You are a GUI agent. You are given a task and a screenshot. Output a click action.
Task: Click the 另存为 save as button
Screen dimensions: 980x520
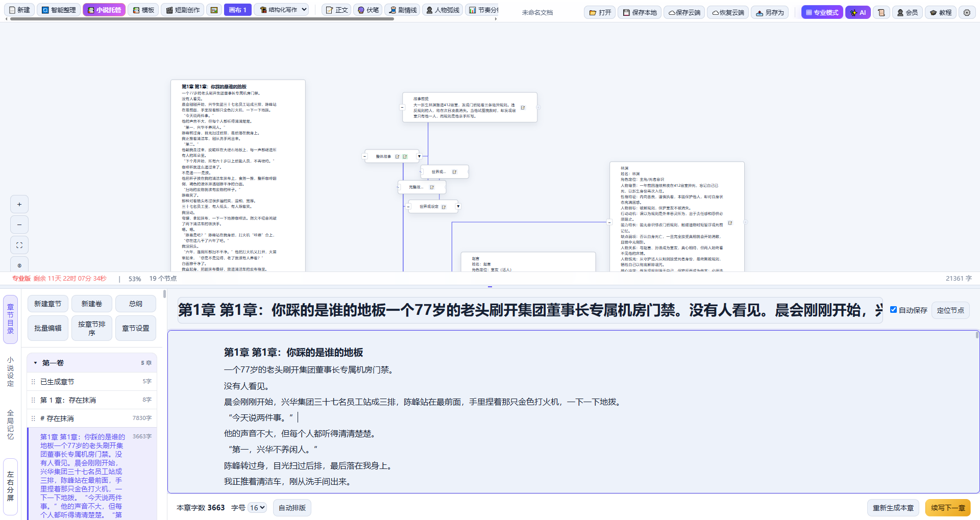(x=770, y=12)
